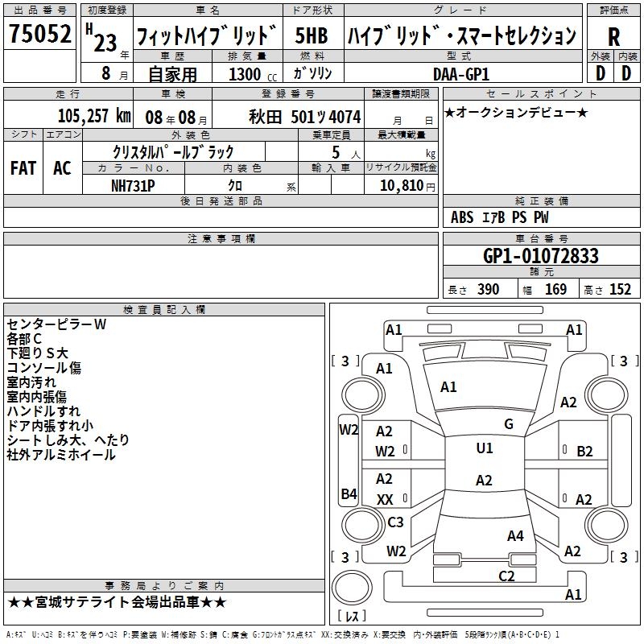644x644 pixels.
Task: Select the overall evaluation score R
Action: pos(613,37)
